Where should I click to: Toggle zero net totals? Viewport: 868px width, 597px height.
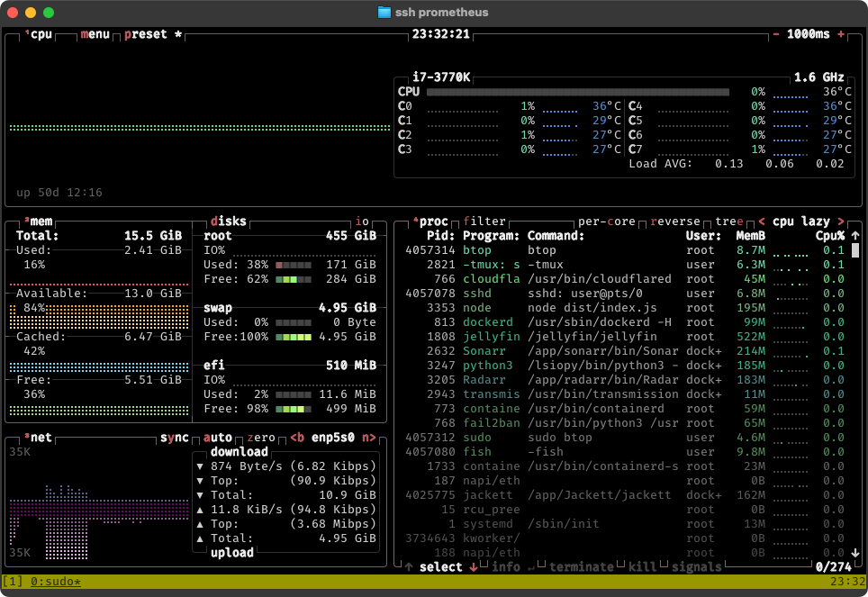[x=261, y=438]
